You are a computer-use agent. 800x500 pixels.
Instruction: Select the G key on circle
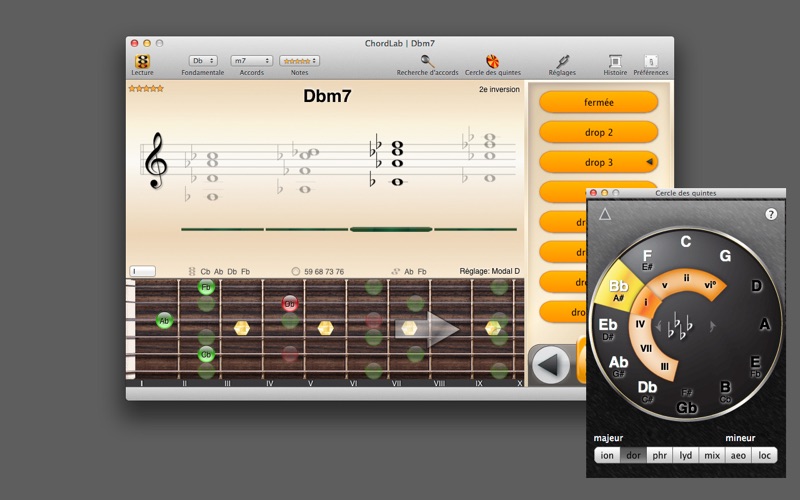[x=725, y=256]
